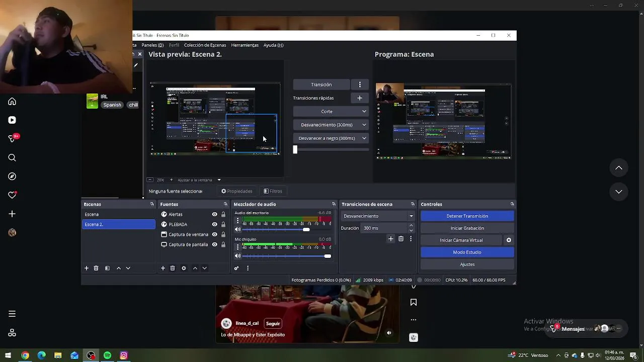
Task: Open Desvanecimiento scene transition combo box
Action: click(x=378, y=216)
